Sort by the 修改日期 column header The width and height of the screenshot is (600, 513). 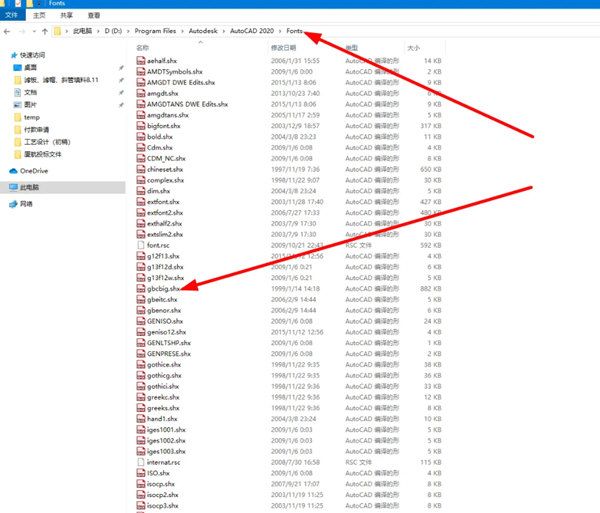click(x=283, y=48)
